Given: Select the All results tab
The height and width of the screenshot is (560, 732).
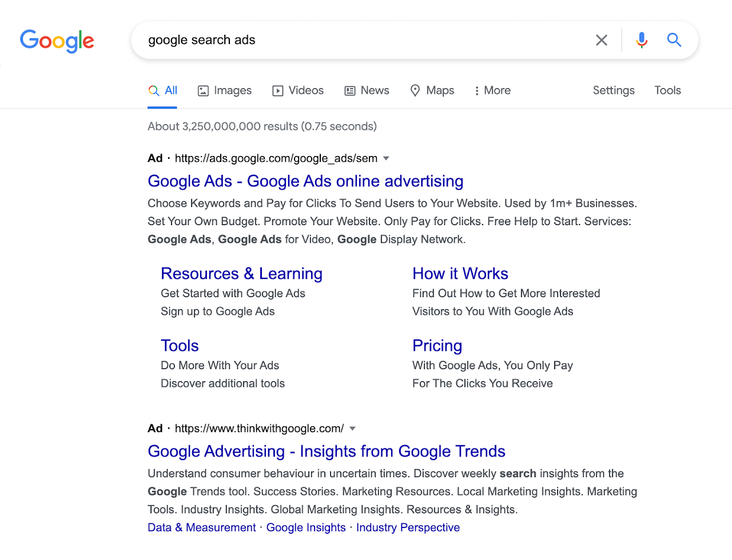Looking at the screenshot, I should 163,90.
